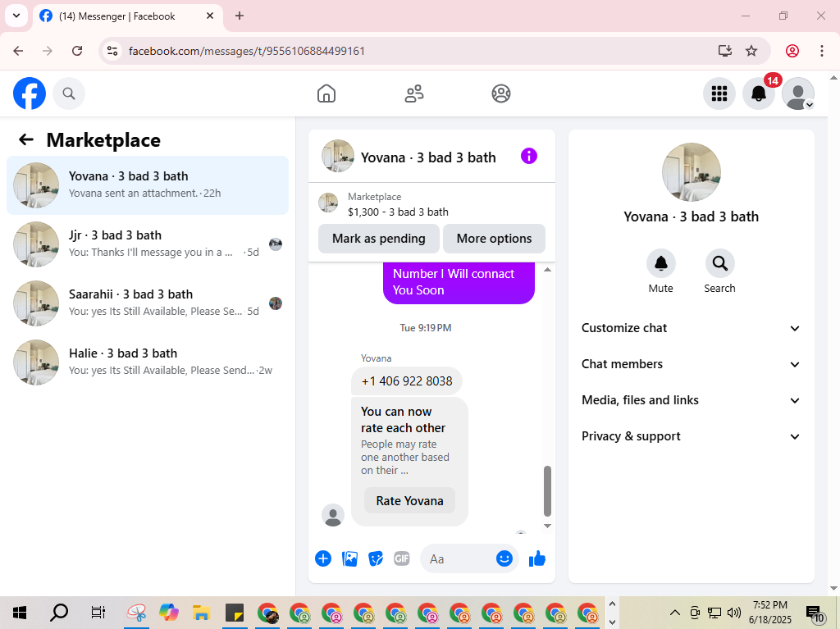Viewport: 840px width, 629px height.
Task: Open account profile avatar menu
Action: (798, 93)
